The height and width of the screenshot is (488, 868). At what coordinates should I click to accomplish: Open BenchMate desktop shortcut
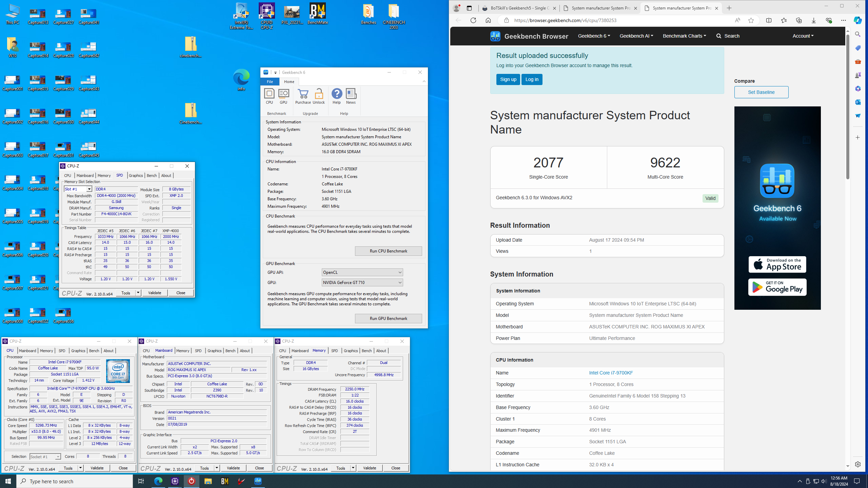pyautogui.click(x=318, y=14)
